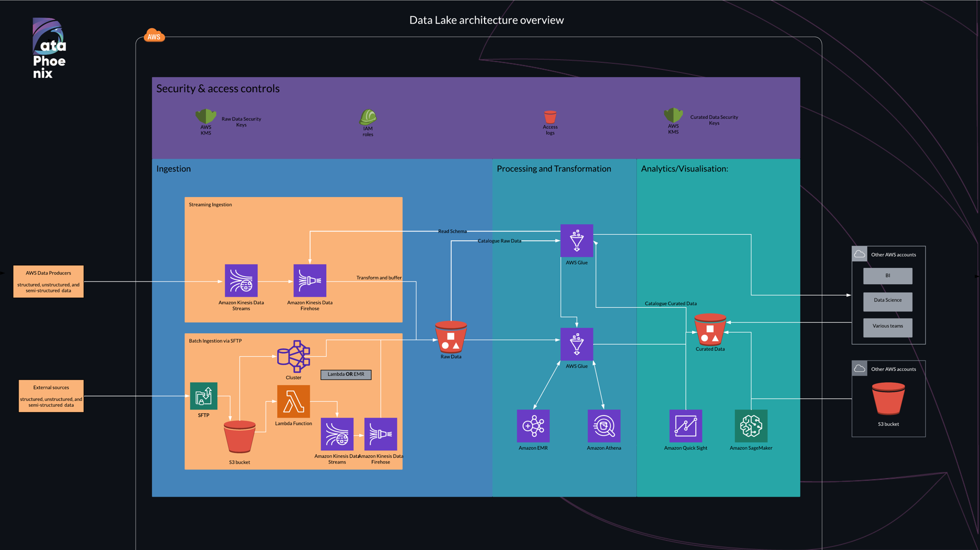This screenshot has width=980, height=550.
Task: Click the S3 bucket icon in Other AWS accounts
Action: point(889,399)
